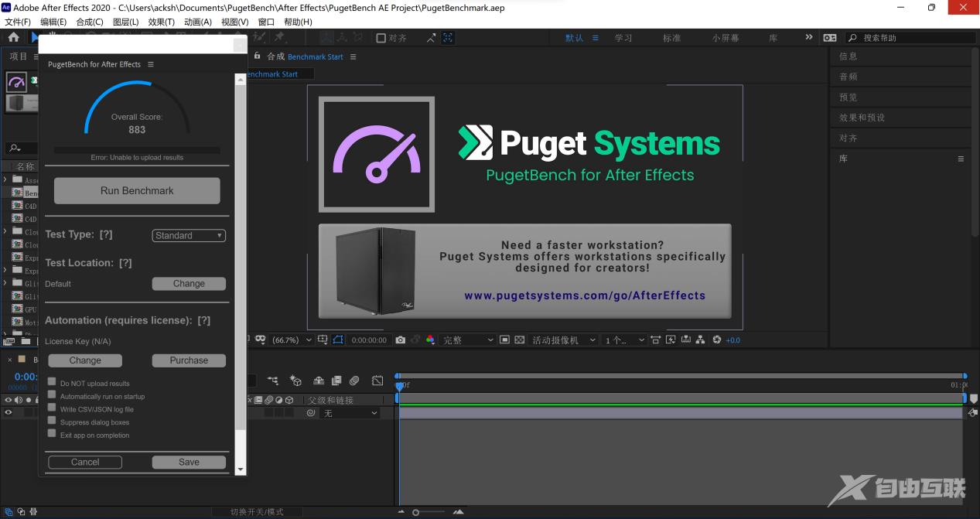This screenshot has width=980, height=519.
Task: Switch to the 学习 workspace tab
Action: (x=623, y=37)
